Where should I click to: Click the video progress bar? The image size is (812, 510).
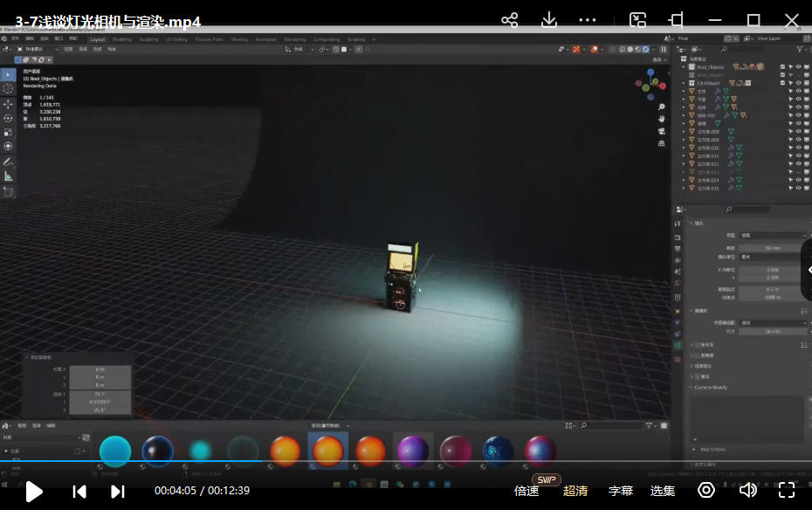(x=406, y=461)
